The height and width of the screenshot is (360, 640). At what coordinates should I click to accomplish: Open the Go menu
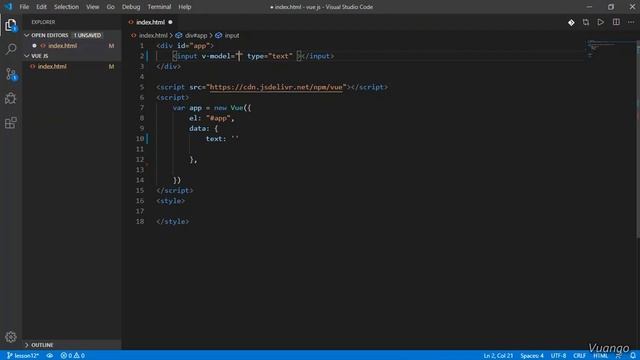(111, 7)
